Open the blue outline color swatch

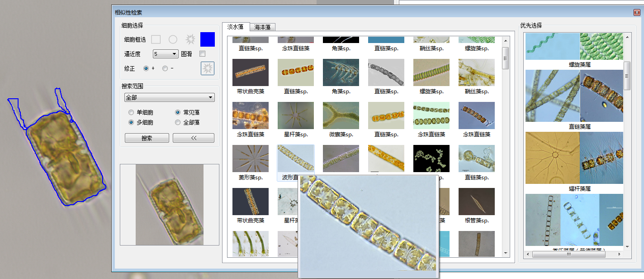coord(208,39)
